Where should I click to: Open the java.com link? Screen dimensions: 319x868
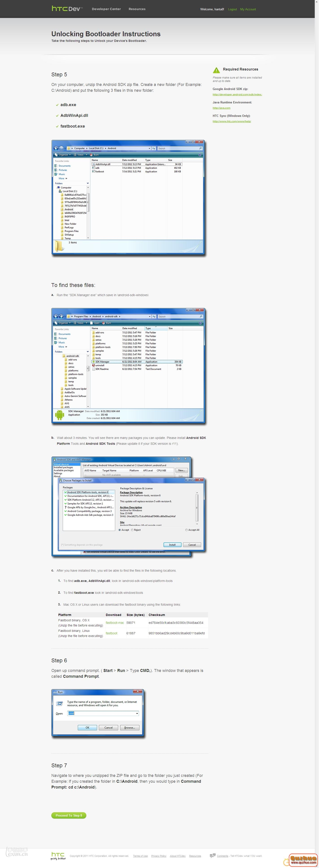coord(221,108)
